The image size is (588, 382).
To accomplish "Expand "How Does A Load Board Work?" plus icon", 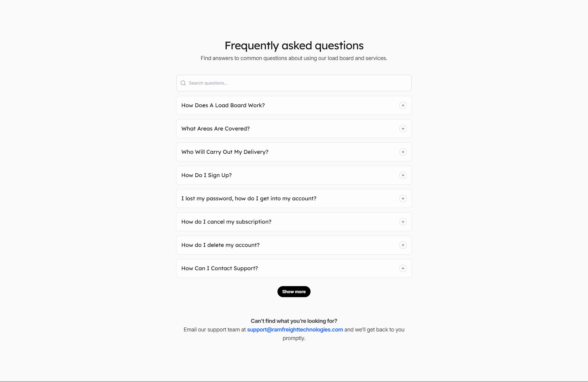I will click(x=403, y=105).
